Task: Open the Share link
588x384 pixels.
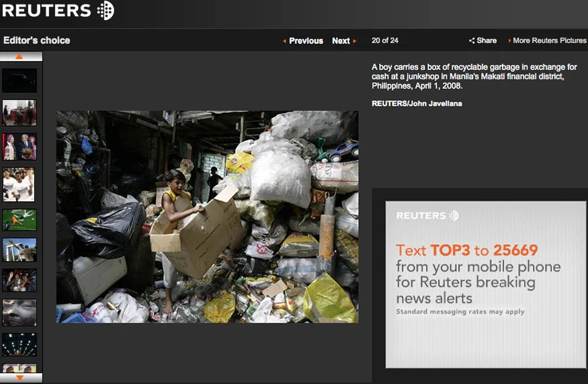Action: (487, 40)
